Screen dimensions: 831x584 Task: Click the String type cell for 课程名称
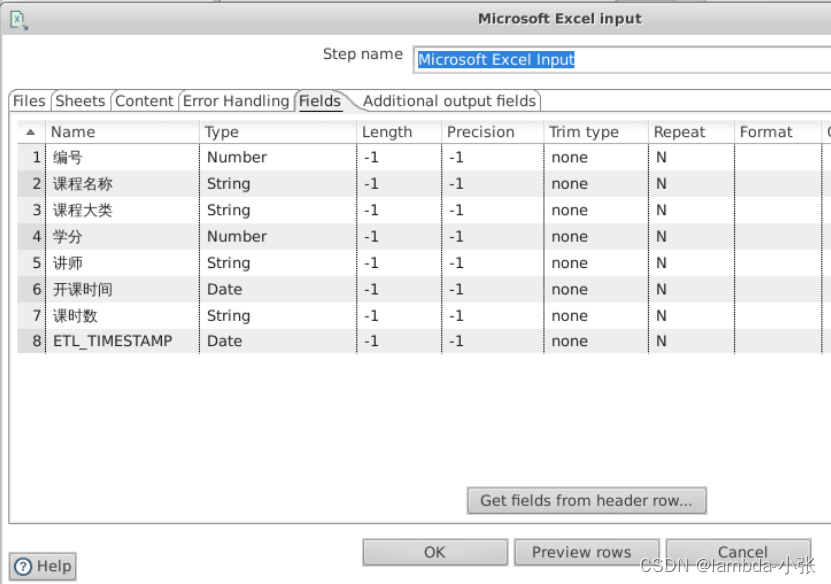pos(278,184)
